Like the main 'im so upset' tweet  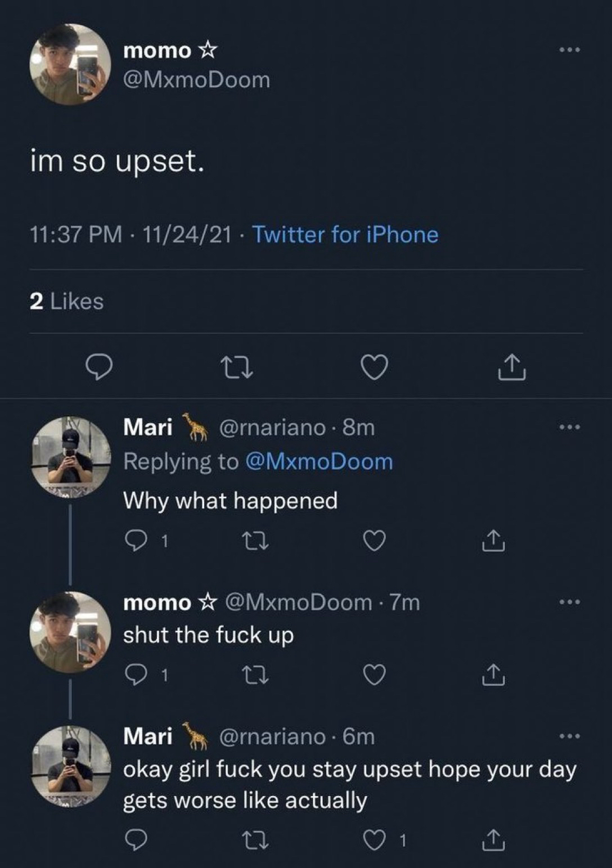(374, 367)
